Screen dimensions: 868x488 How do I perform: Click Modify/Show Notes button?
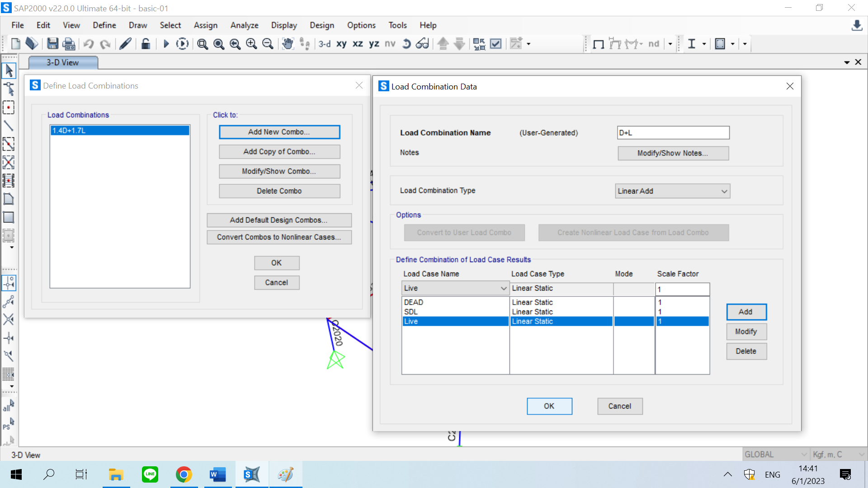(673, 153)
